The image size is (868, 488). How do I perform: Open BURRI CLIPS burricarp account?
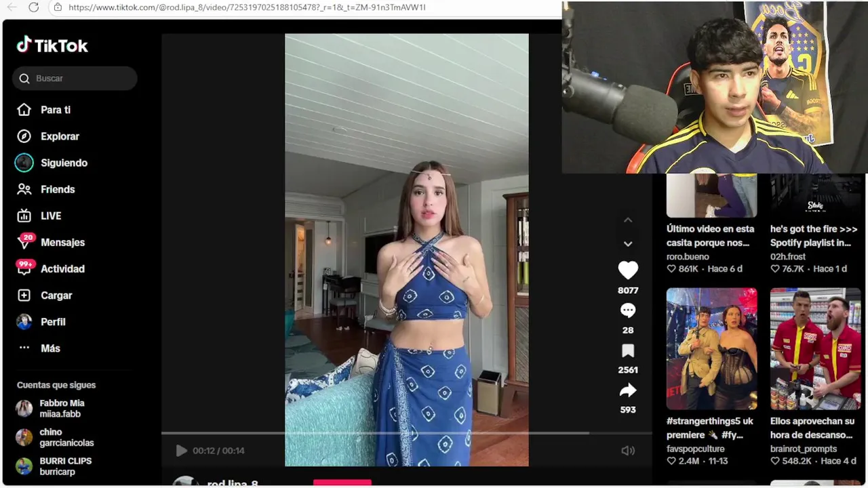click(65, 466)
